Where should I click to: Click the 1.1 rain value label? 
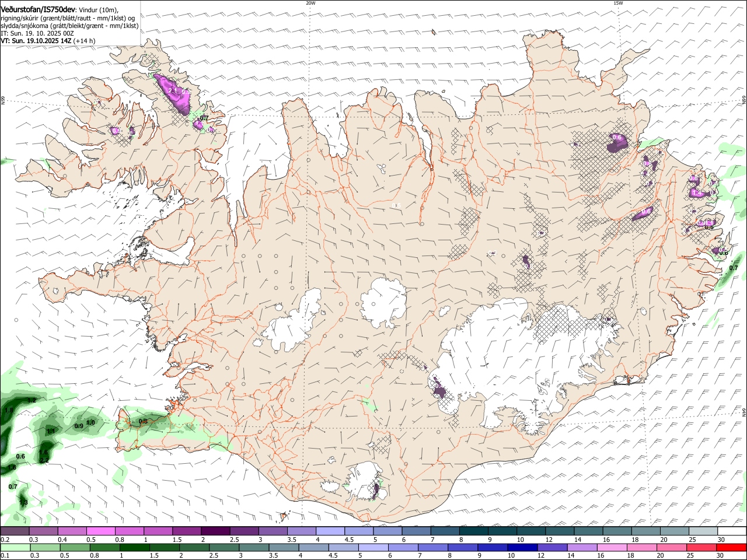pyautogui.click(x=51, y=431)
